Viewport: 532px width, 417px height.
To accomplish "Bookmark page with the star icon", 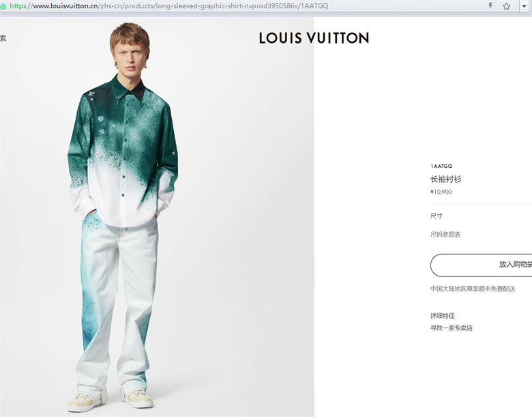I will [x=507, y=5].
